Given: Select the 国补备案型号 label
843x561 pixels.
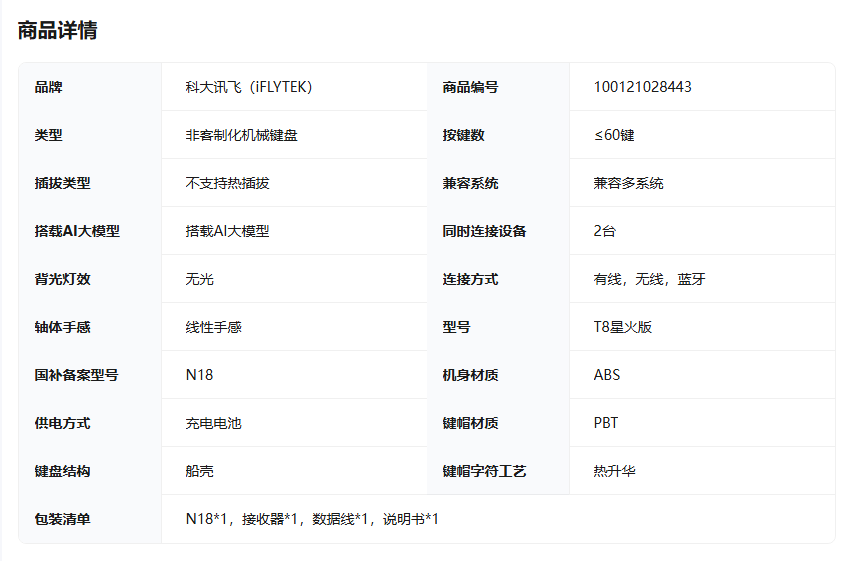Looking at the screenshot, I should (76, 375).
